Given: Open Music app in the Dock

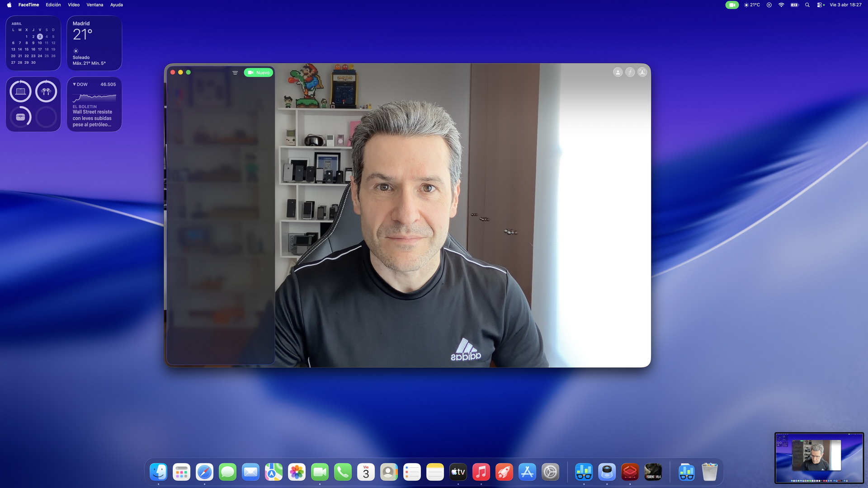Looking at the screenshot, I should click(481, 472).
